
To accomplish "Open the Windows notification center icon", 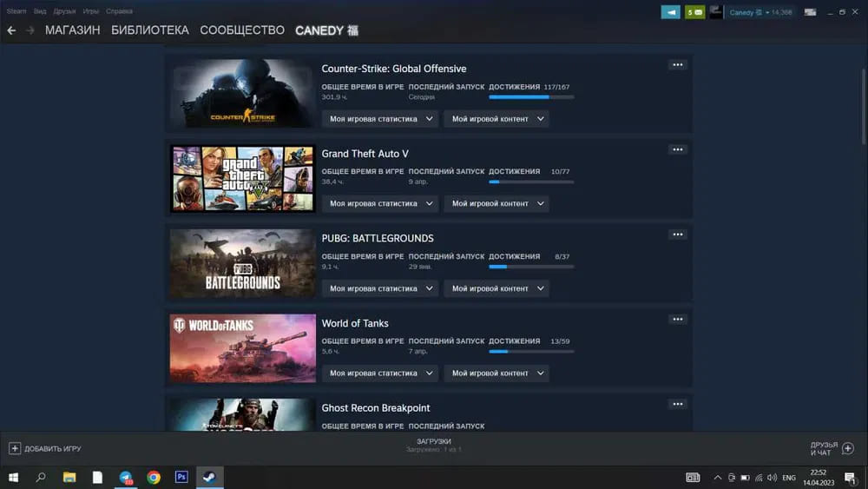I will pyautogui.click(x=851, y=478).
